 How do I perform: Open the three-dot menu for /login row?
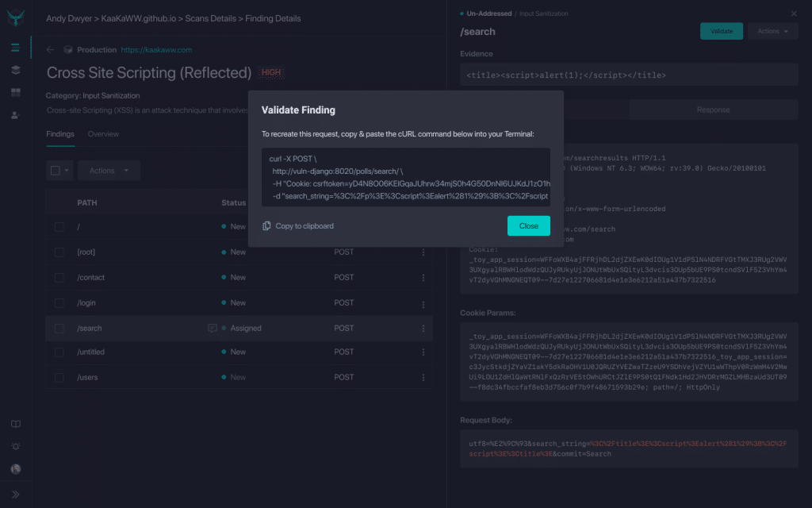(x=423, y=303)
